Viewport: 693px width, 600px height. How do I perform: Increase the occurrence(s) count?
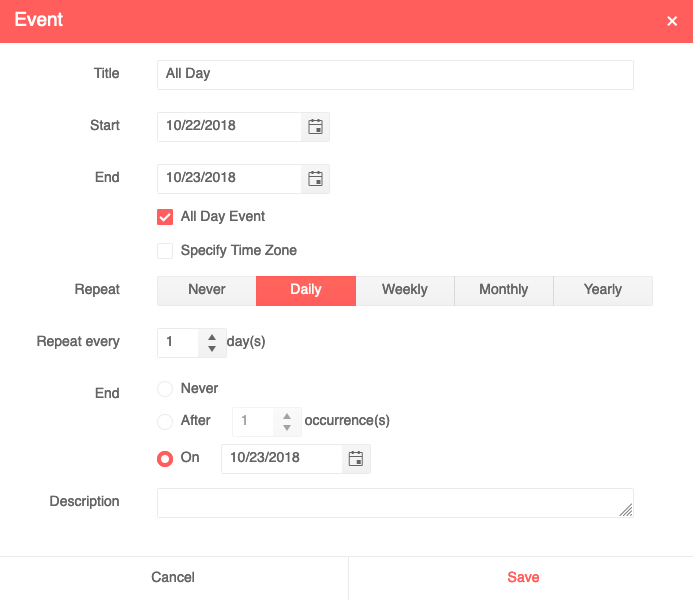tap(287, 416)
